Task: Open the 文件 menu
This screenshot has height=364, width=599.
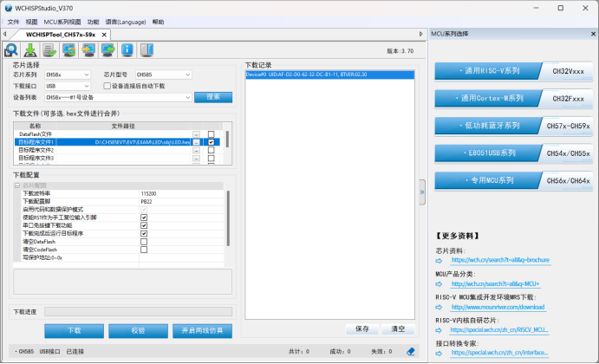Action: tap(13, 22)
